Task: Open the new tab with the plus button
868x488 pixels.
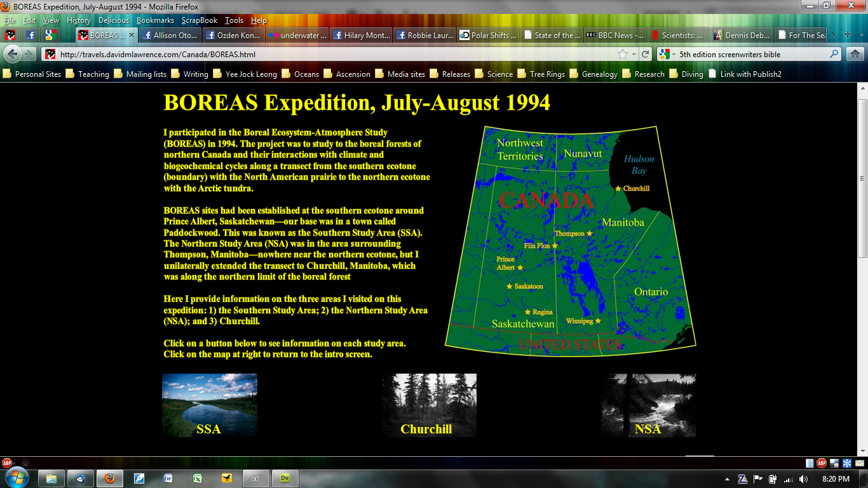Action: click(848, 36)
